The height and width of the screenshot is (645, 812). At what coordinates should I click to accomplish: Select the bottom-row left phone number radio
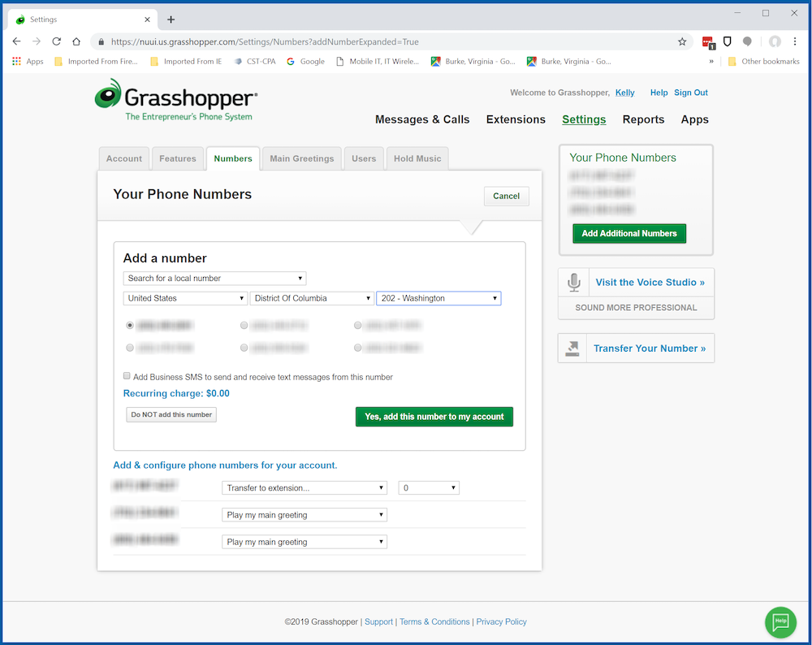coord(130,348)
